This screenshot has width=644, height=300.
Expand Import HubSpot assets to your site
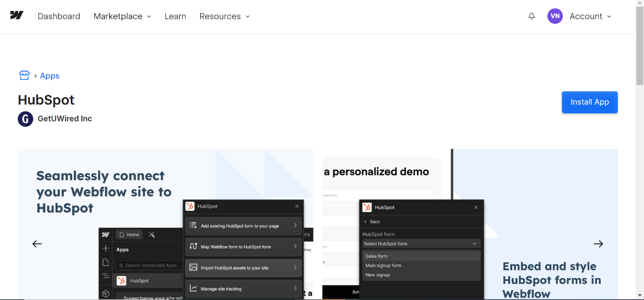(x=243, y=268)
